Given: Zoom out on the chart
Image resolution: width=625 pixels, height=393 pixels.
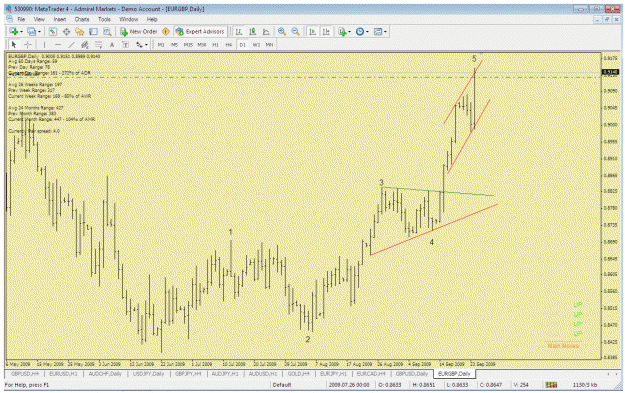Looking at the screenshot, I should click(x=295, y=31).
